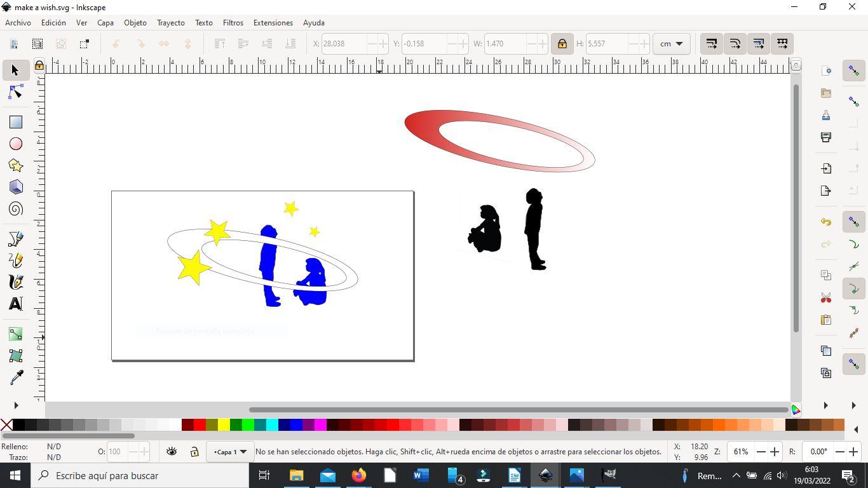Toggle the guide lock at ruler corner
The width and height of the screenshot is (868, 488).
[x=39, y=65]
